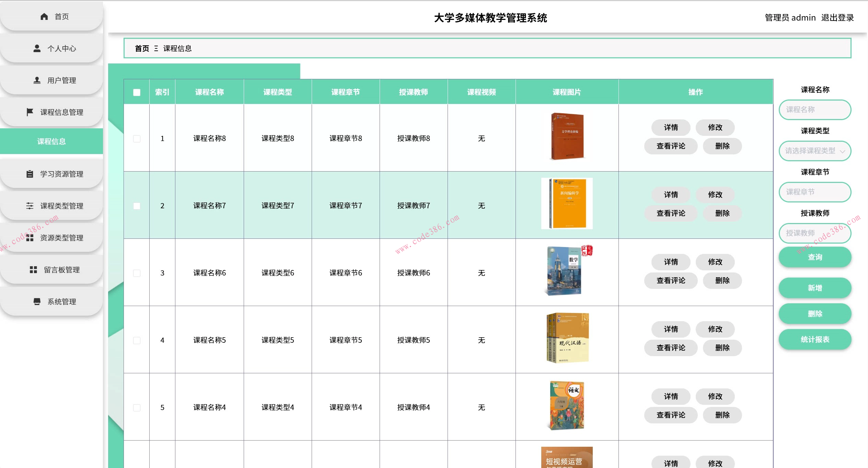This screenshot has width=868, height=468.
Task: Open 学习资源管理 via its document icon
Action: pyautogui.click(x=30, y=174)
